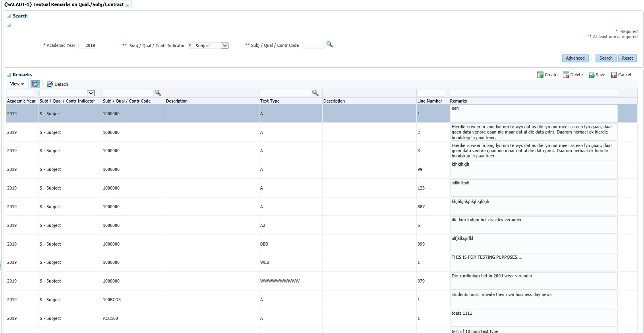
Task: Open lookup beside Contr Code column filter
Action: tap(158, 93)
